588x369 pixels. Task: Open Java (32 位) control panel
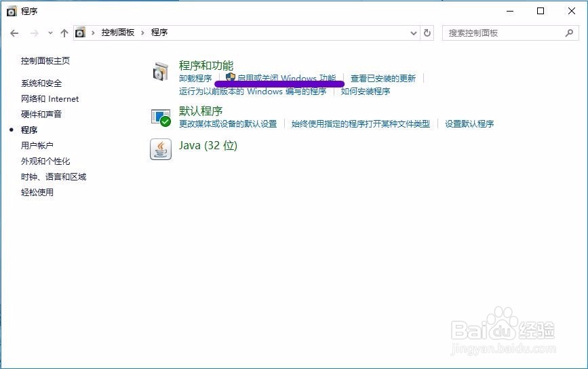click(208, 146)
